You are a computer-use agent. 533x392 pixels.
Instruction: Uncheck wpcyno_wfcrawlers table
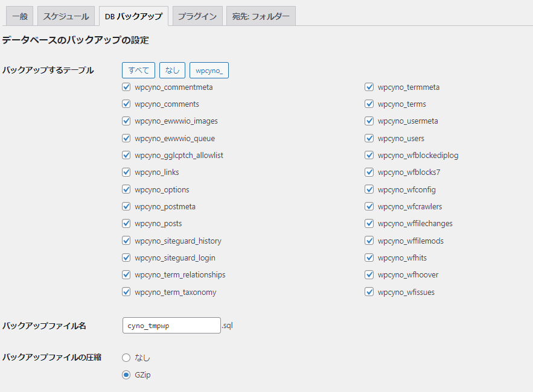(x=369, y=206)
